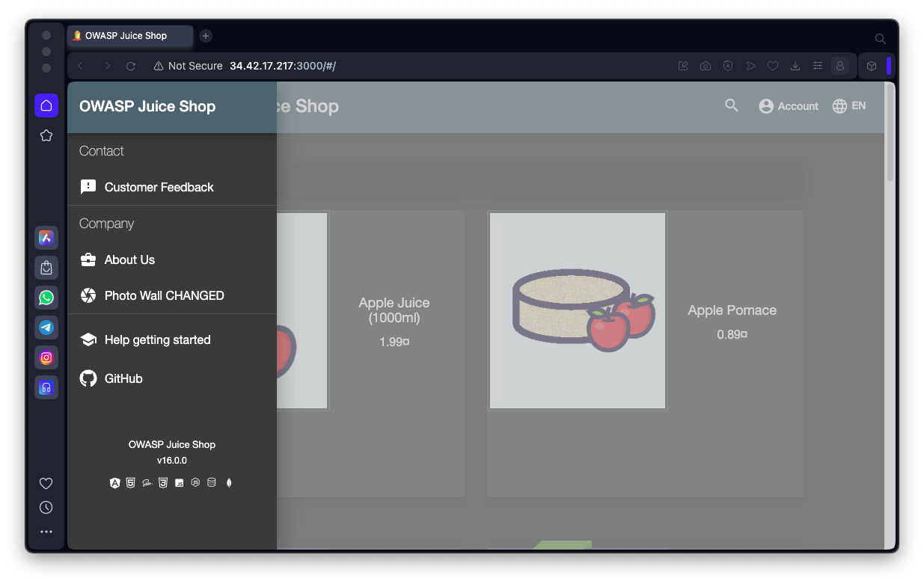Click the Not Secure warning indicator

click(x=188, y=66)
